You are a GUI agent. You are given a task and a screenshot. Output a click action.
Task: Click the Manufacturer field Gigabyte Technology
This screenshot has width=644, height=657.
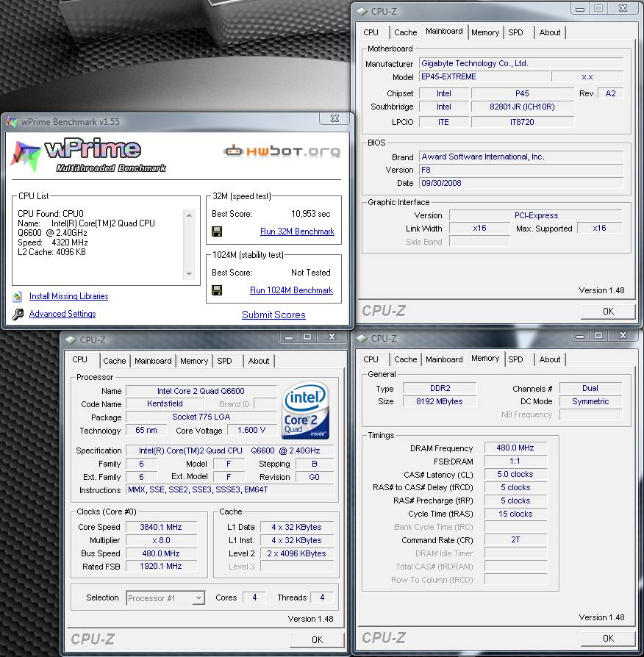(x=521, y=63)
